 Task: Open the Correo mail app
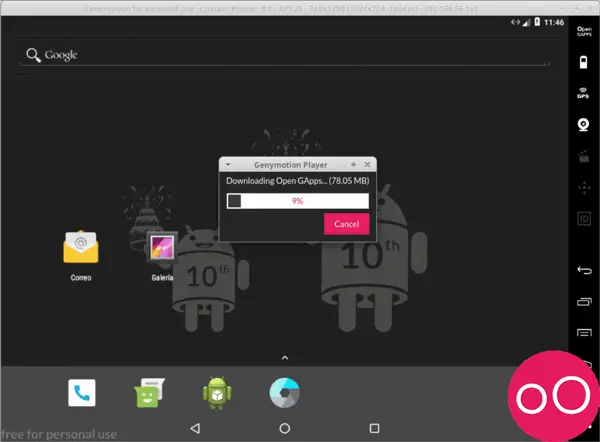81,255
